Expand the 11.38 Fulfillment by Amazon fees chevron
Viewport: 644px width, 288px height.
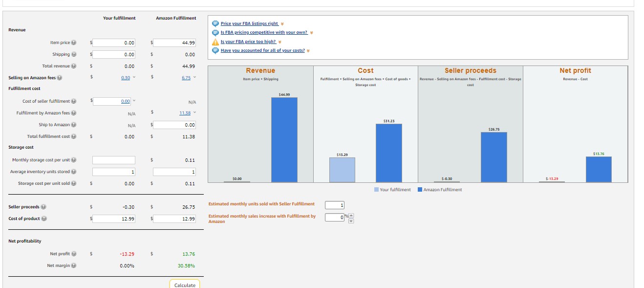194,113
